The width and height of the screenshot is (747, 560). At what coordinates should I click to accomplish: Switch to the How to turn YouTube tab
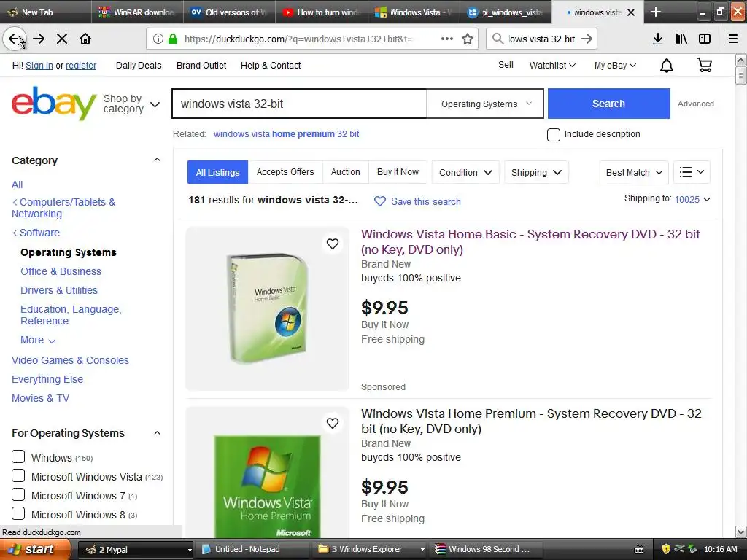click(x=322, y=12)
